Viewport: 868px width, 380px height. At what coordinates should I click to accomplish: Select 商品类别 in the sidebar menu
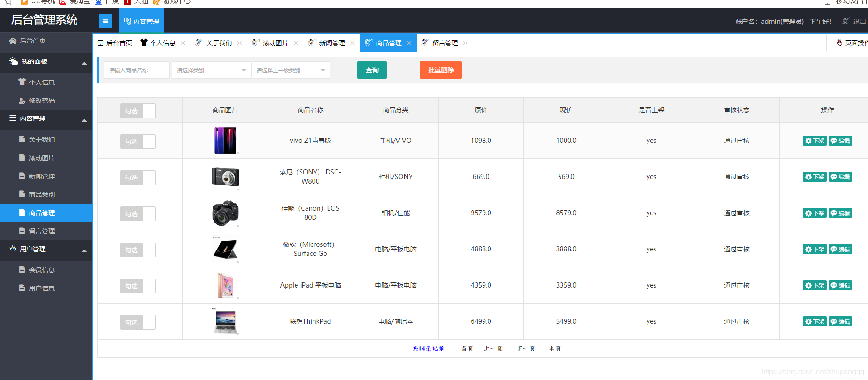pyautogui.click(x=41, y=195)
